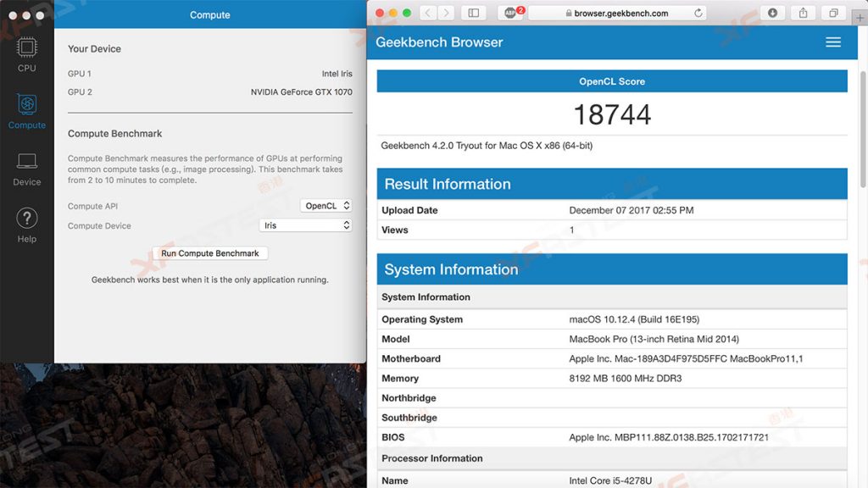This screenshot has height=488, width=868.
Task: Show all Safari tabs overview
Action: [833, 13]
